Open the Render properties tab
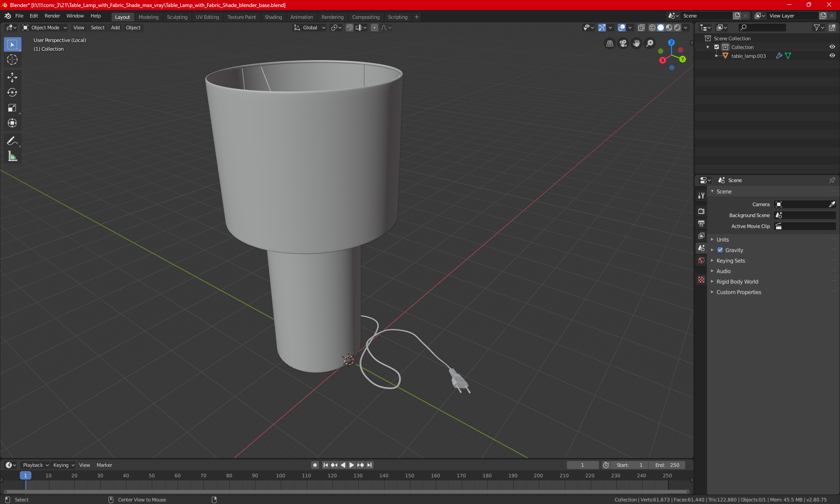The height and width of the screenshot is (504, 840). click(x=701, y=211)
